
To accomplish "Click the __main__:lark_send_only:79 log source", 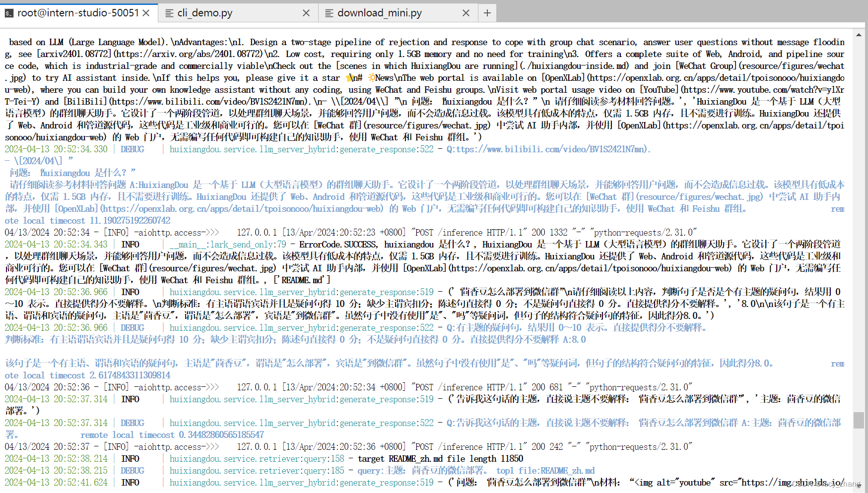I will click(x=228, y=245).
